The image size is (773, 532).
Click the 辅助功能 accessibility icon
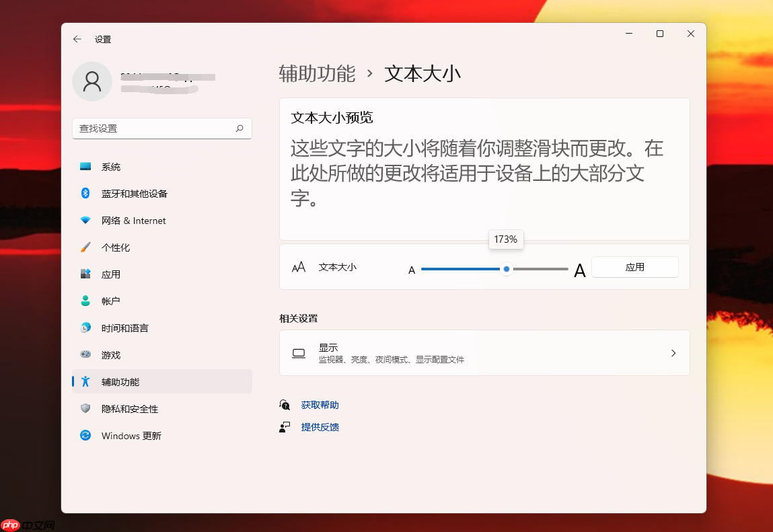(85, 381)
